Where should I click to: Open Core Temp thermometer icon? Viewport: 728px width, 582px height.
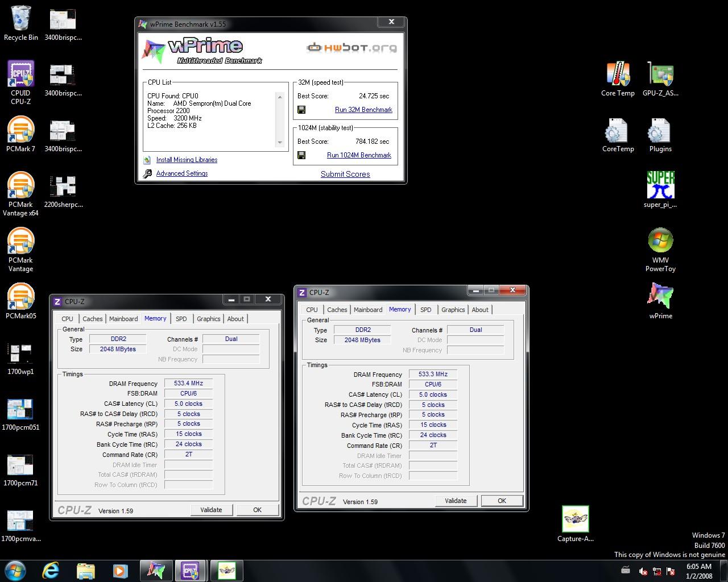[x=618, y=79]
